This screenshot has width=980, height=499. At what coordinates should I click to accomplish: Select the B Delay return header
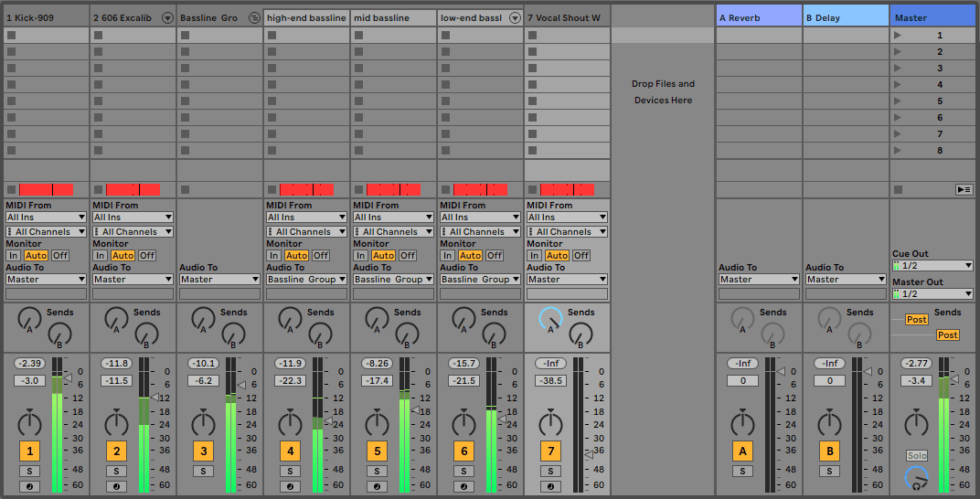(x=847, y=16)
